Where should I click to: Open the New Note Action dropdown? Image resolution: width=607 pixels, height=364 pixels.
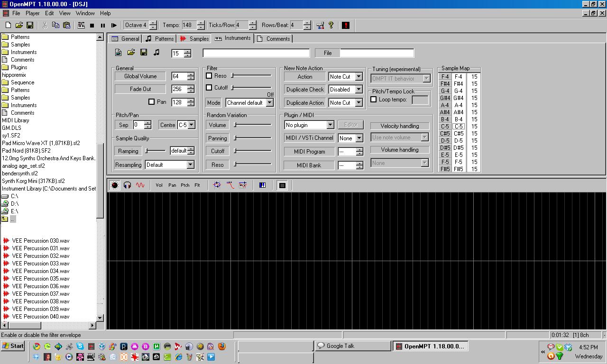point(359,77)
